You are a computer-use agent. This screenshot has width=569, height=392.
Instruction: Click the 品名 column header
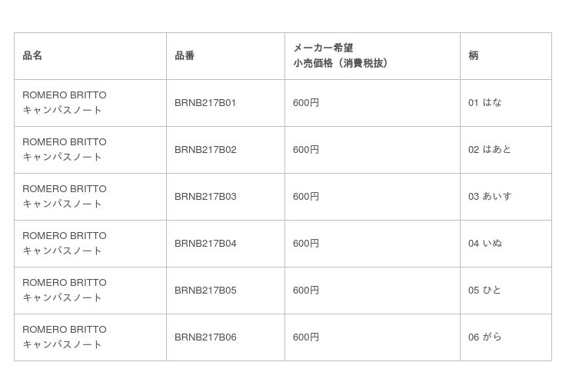[32, 55]
